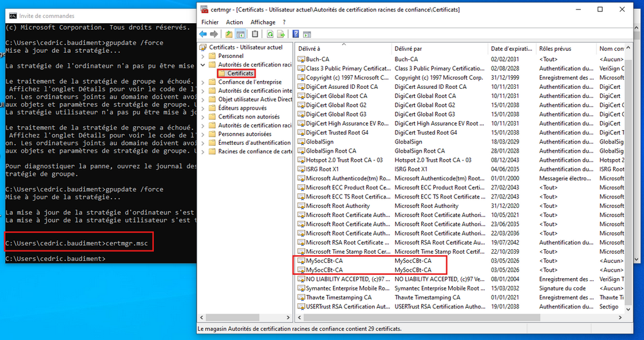
Task: Open the Affichage menu
Action: 263,22
